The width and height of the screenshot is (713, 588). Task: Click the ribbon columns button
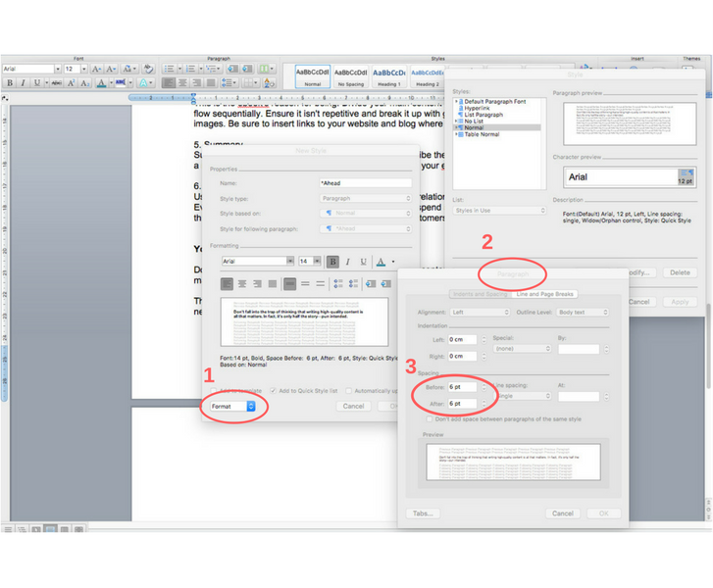pyautogui.click(x=264, y=69)
